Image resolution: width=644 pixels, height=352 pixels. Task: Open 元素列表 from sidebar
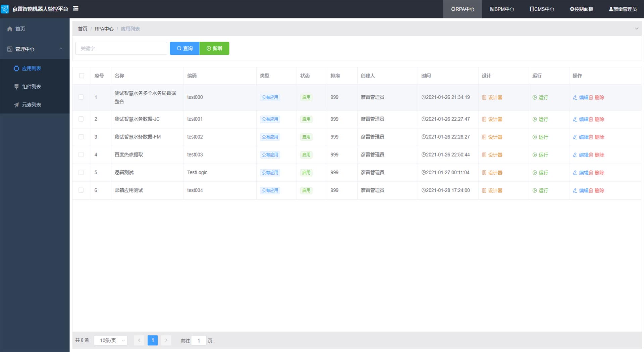point(31,105)
